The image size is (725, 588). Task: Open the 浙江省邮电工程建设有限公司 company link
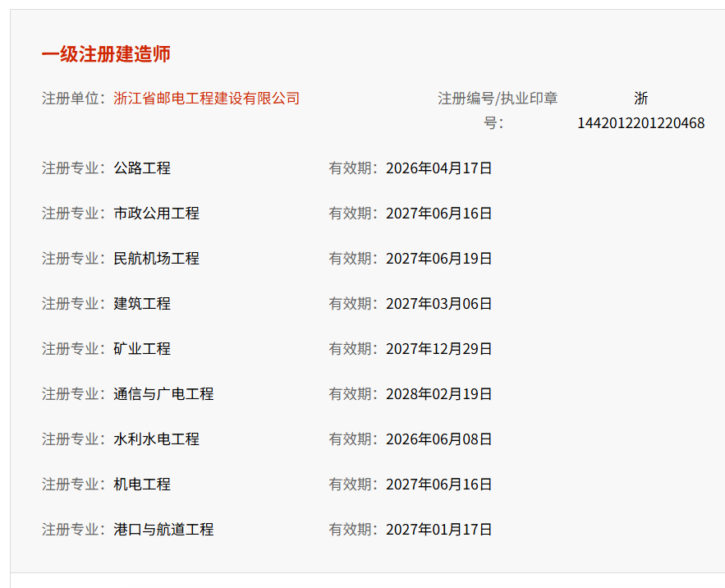point(206,99)
